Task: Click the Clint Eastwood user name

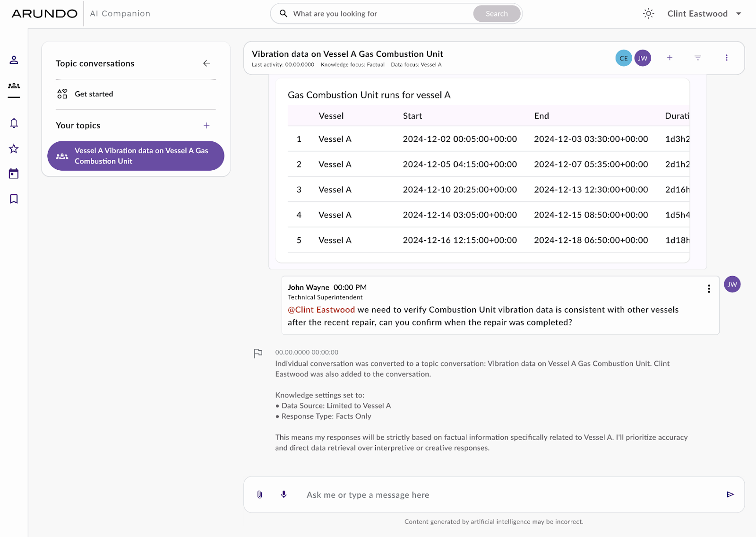Action: tap(697, 14)
